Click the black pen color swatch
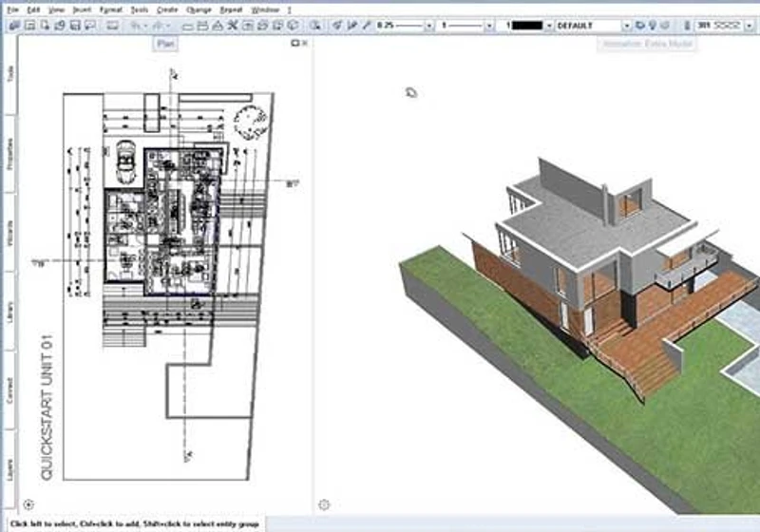Viewport: 760px width, 532px height. 527,26
